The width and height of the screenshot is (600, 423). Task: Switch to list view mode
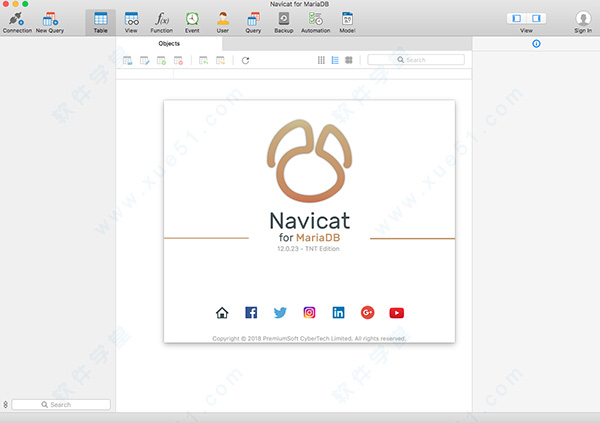click(x=335, y=60)
